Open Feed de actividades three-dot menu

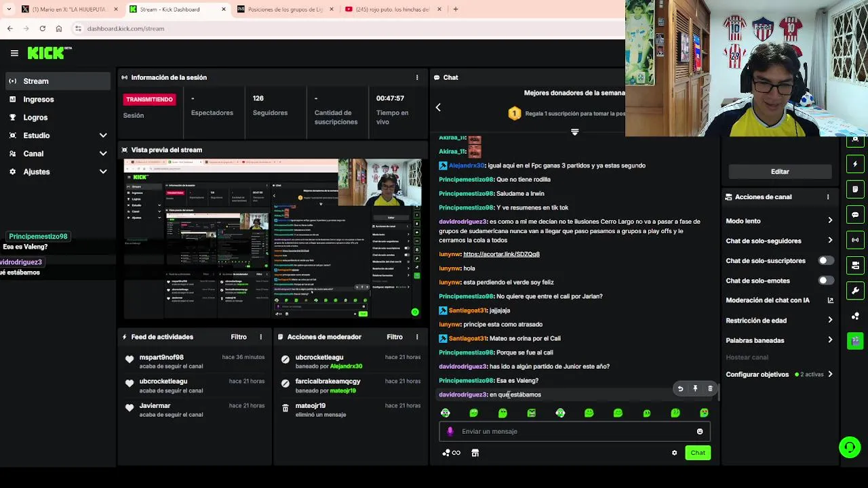260,337
